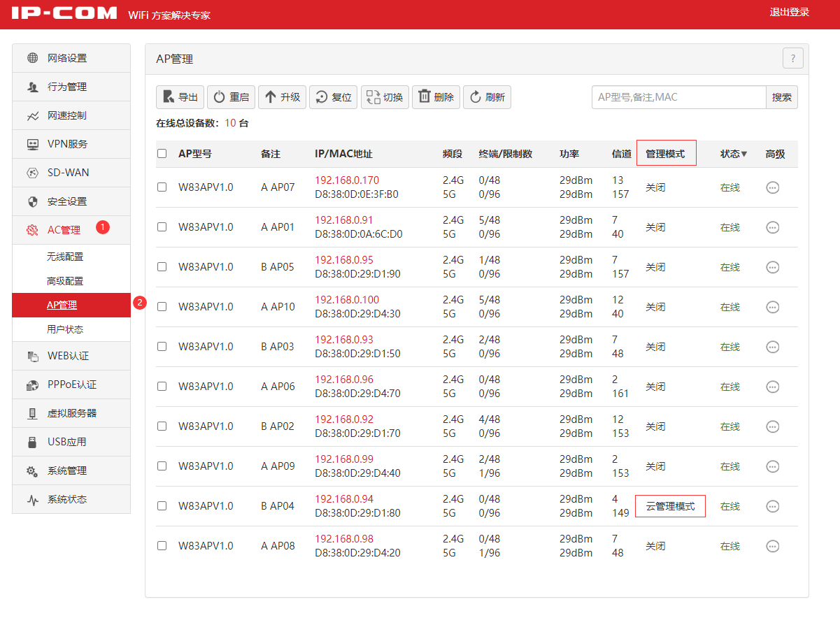Viewport: 840px width, 618px height.
Task: Click the 刷新 refresh button
Action: click(487, 97)
